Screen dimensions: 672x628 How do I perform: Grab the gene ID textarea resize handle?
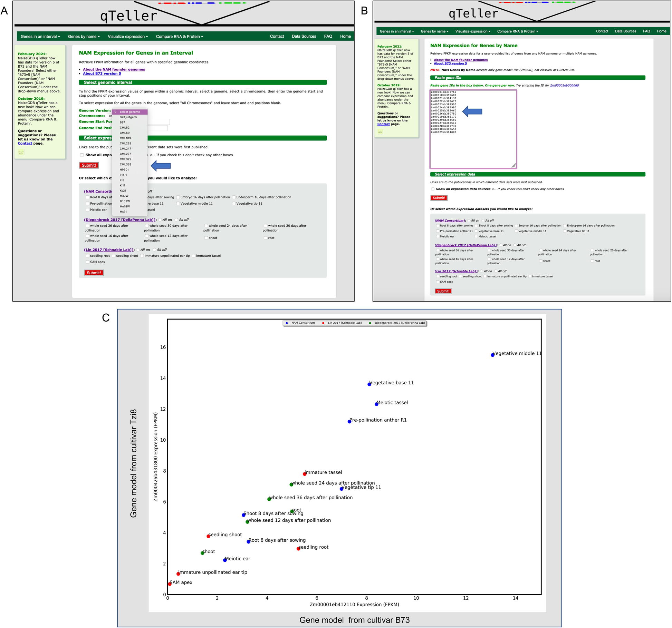pos(513,165)
